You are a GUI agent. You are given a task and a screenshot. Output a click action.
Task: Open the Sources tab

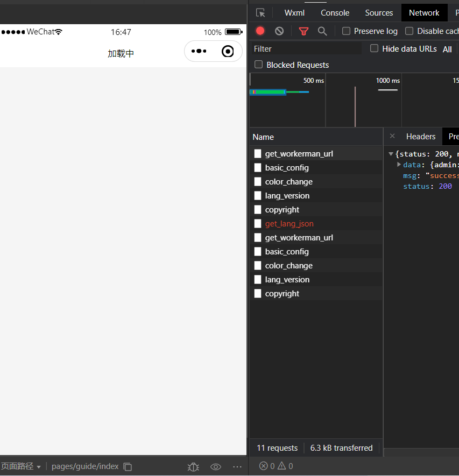coord(379,13)
